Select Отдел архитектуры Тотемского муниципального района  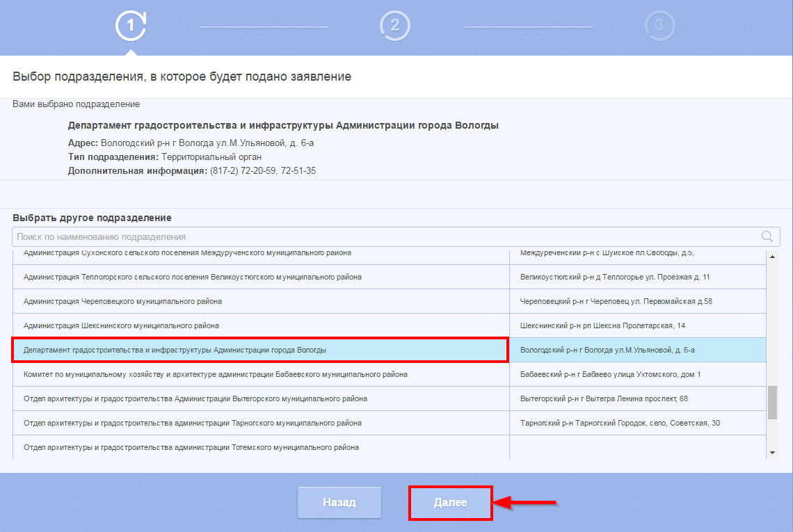191,447
